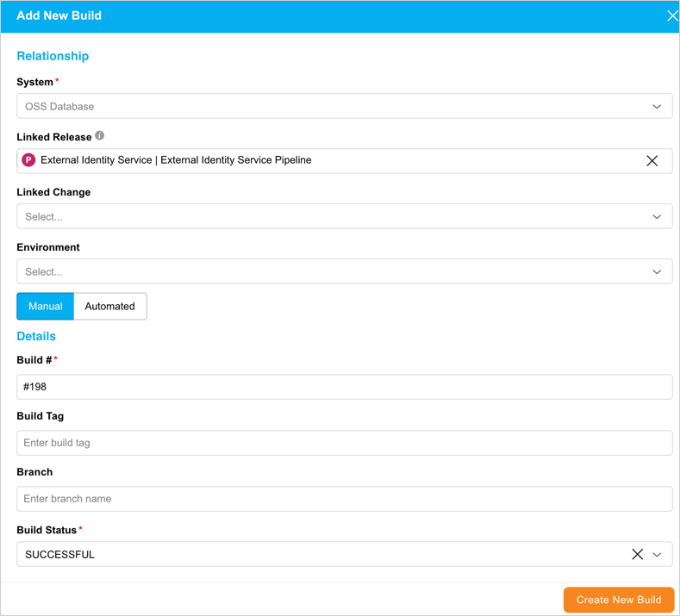Remove the linked External Identity Service release

[652, 161]
